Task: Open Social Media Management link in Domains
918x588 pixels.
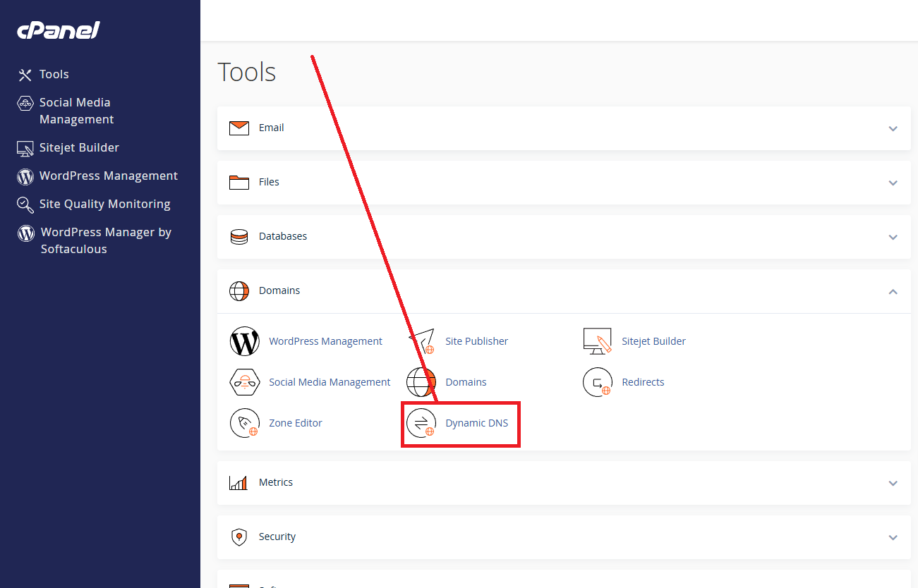Action: coord(330,382)
